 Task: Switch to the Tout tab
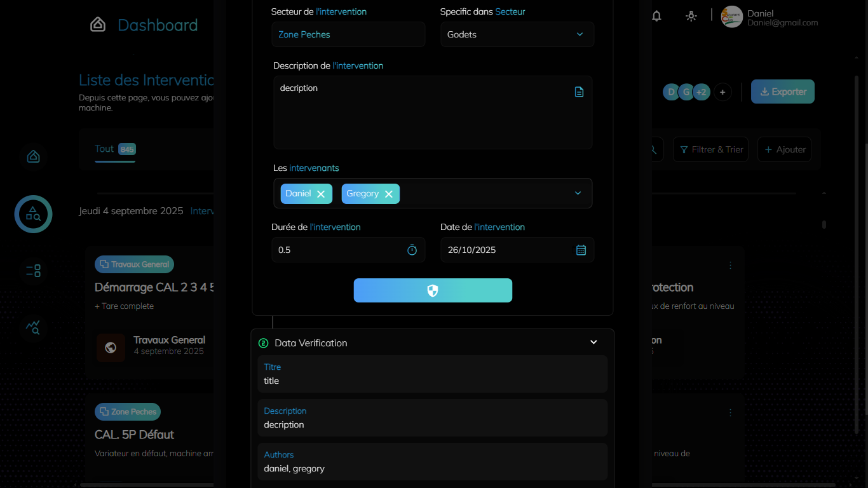click(x=104, y=149)
